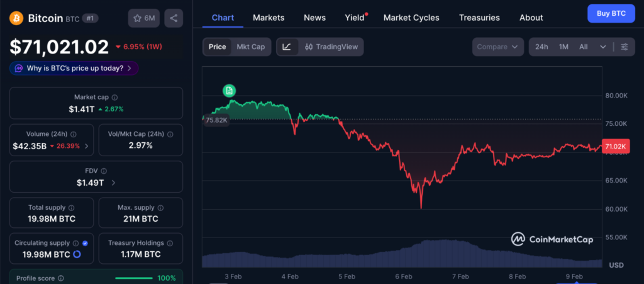Switch to TradingView chart mode
The height and width of the screenshot is (284, 644).
(x=330, y=47)
